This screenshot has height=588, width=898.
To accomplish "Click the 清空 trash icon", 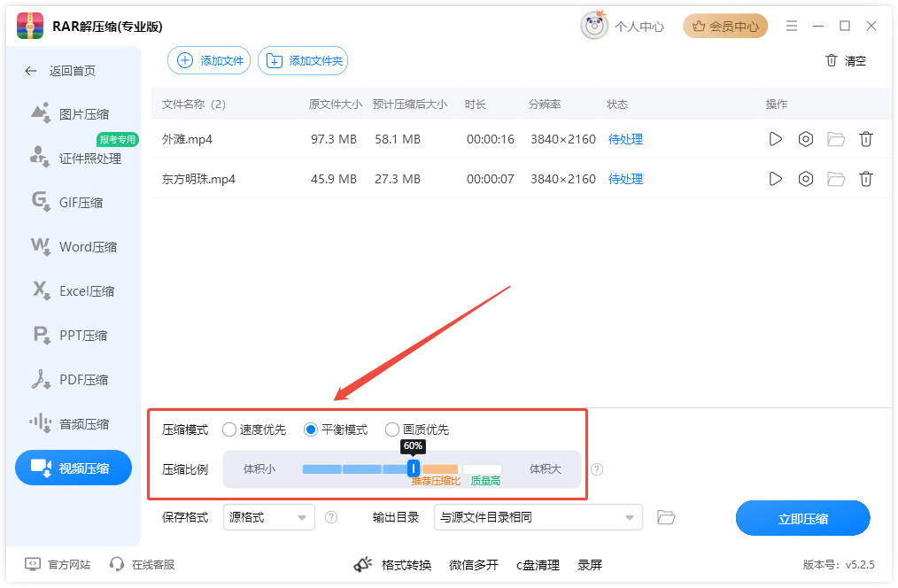I will (x=832, y=60).
